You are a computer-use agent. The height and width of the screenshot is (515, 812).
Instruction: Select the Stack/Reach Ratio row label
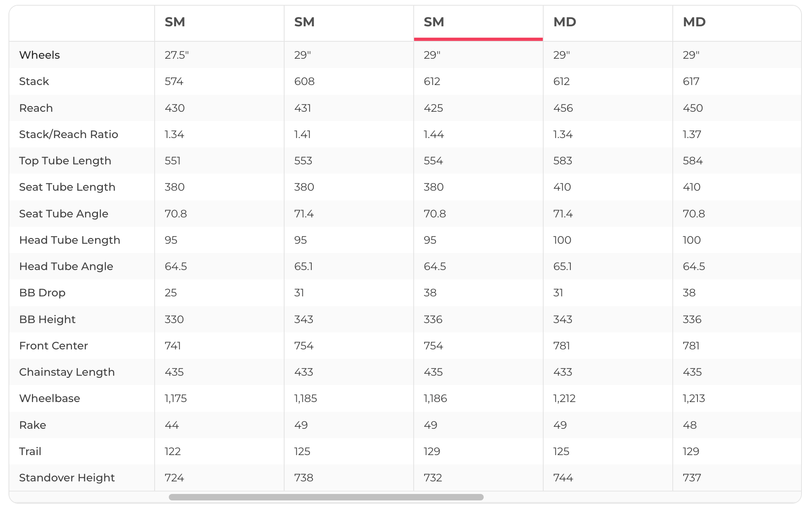coord(69,134)
